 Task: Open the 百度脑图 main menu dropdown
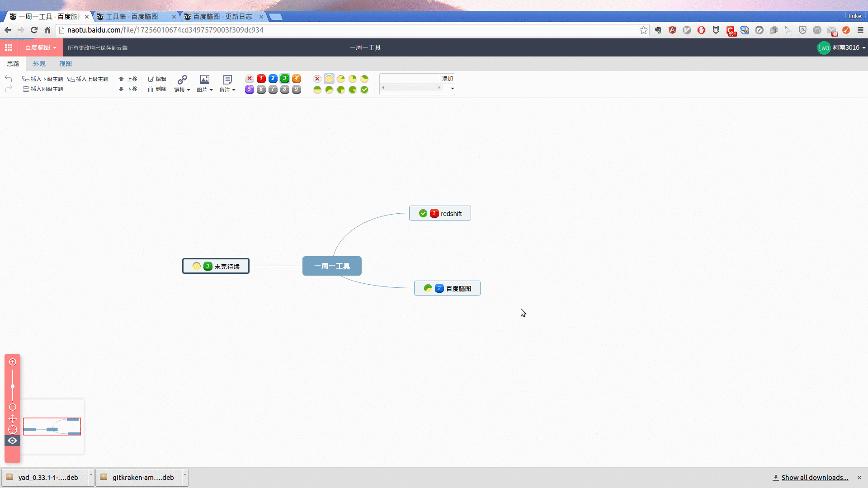(41, 47)
